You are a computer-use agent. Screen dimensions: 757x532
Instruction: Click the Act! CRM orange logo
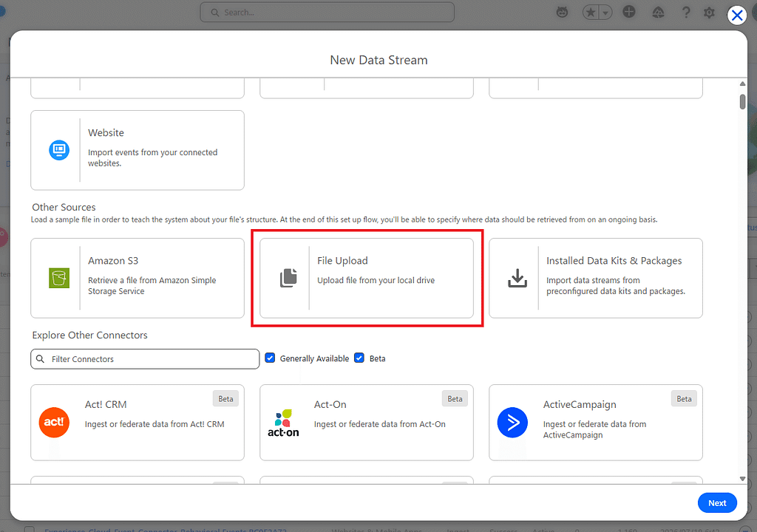(54, 423)
